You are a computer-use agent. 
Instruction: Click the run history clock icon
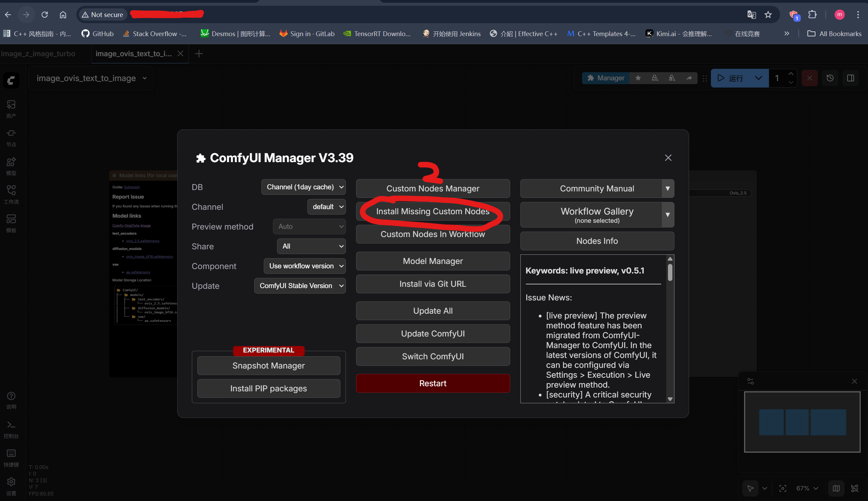tap(830, 78)
